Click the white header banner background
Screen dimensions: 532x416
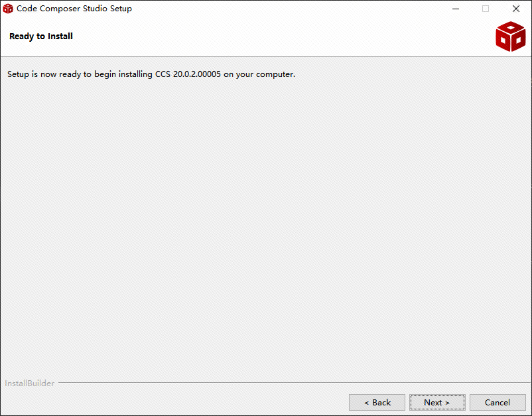[x=266, y=36]
